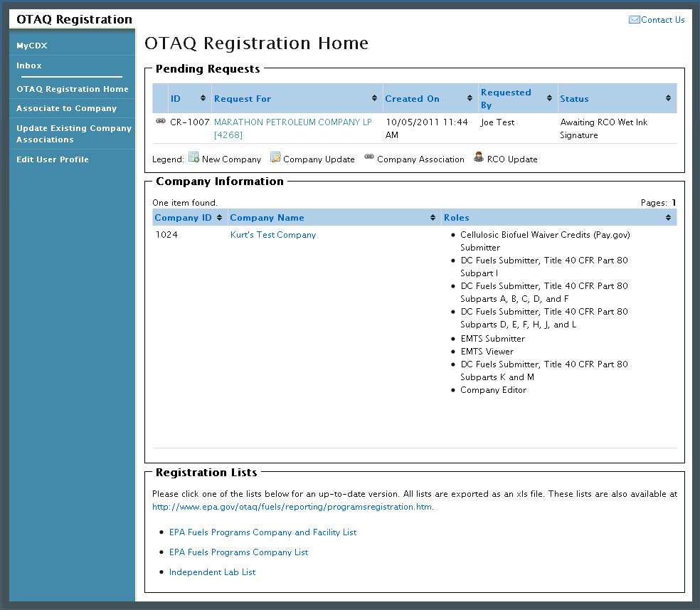Open MyCDX from the sidebar

[32, 46]
